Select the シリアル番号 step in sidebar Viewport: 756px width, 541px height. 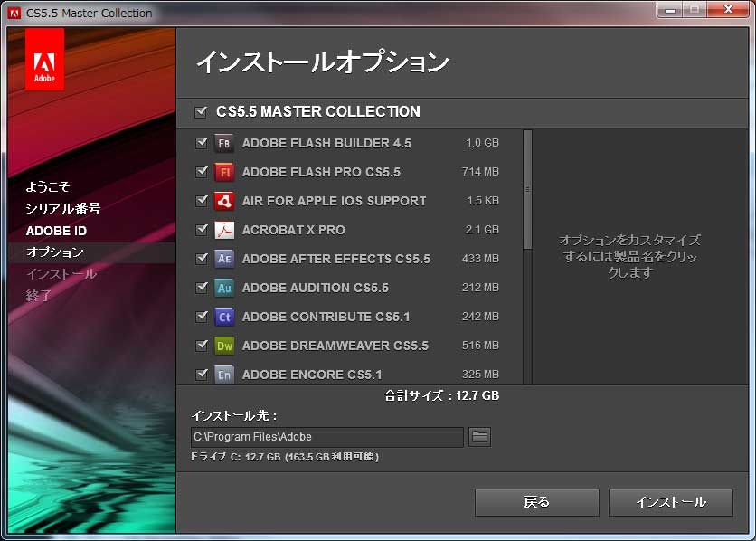[x=62, y=208]
